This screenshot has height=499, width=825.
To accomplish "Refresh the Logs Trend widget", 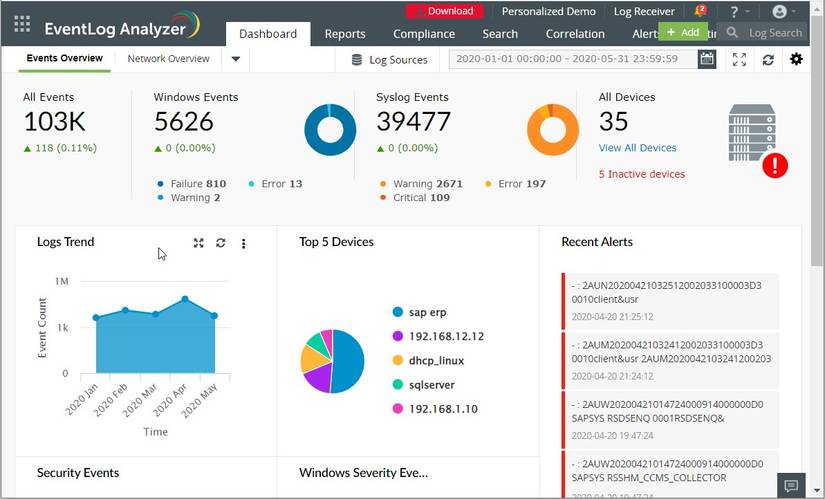I will (220, 243).
